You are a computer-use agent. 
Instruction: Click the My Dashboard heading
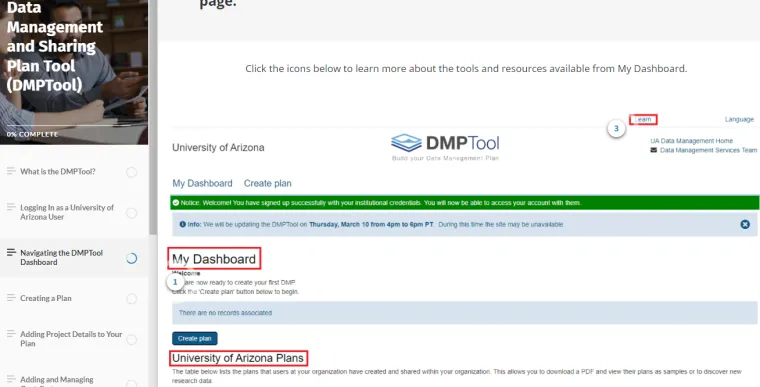tap(214, 259)
